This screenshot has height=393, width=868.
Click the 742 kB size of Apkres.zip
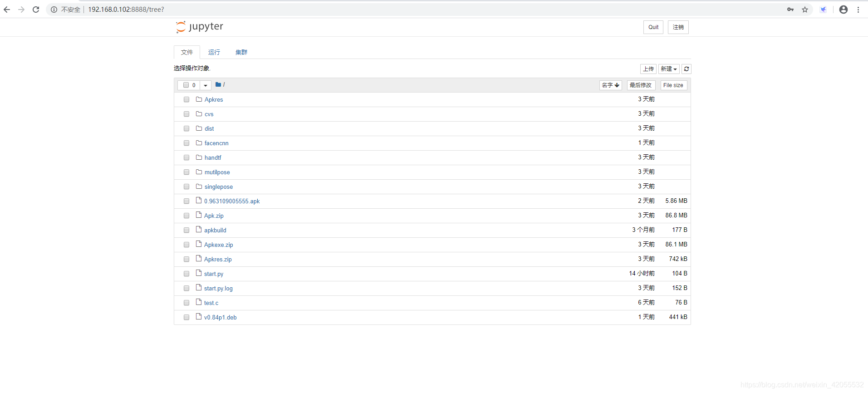point(678,259)
